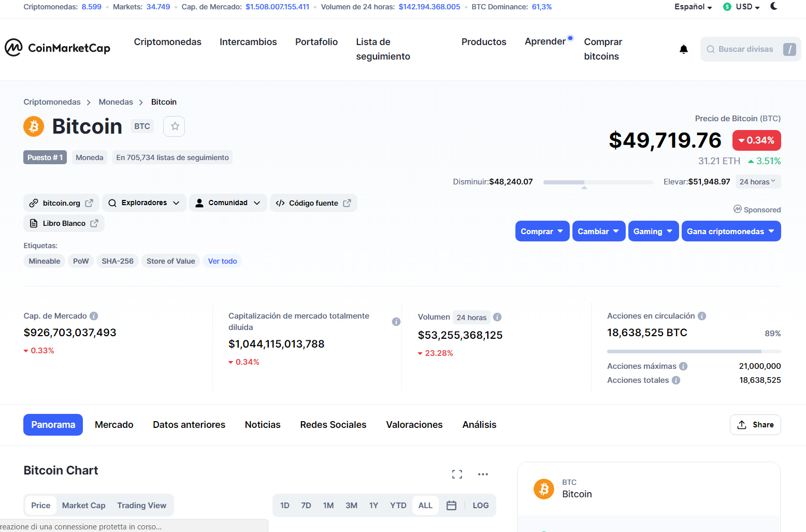Viewport: 806px width, 532px height.
Task: Click the Bitcoin icon in converter card
Action: [544, 489]
